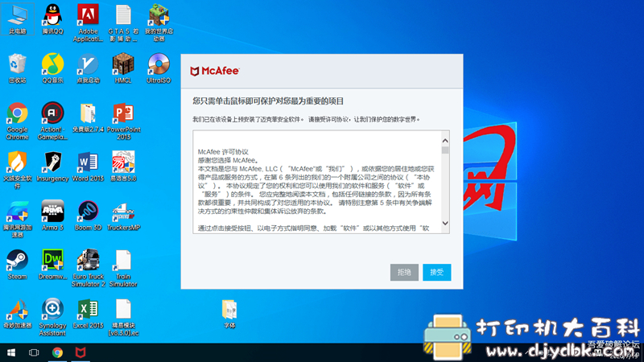Click the license scrollbar down arrow
This screenshot has height=362, width=644.
coord(445,223)
